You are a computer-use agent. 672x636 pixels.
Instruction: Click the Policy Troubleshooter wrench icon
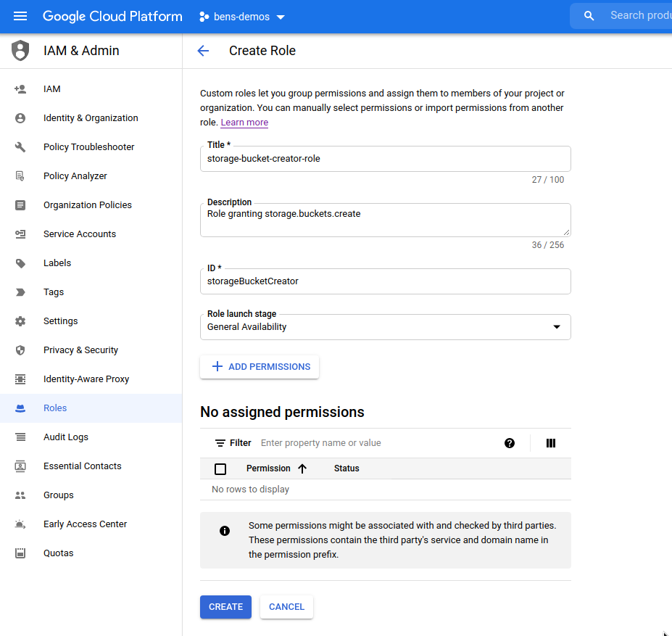20,147
